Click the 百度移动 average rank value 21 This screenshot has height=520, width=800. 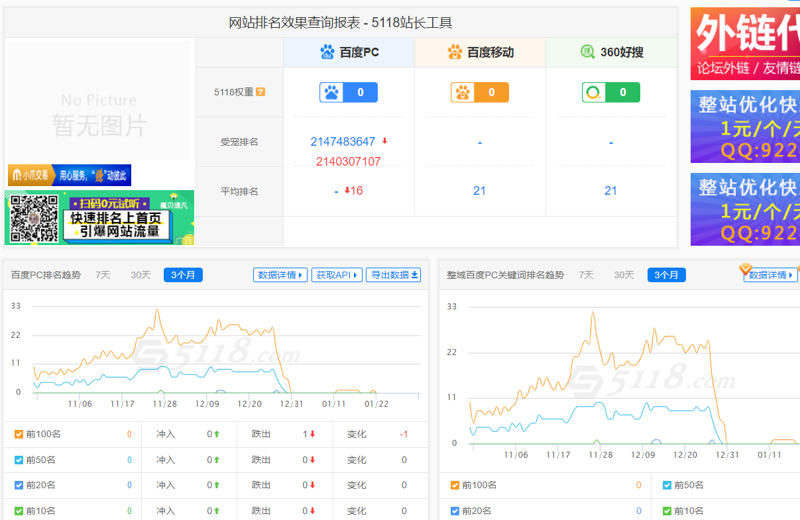tap(480, 191)
